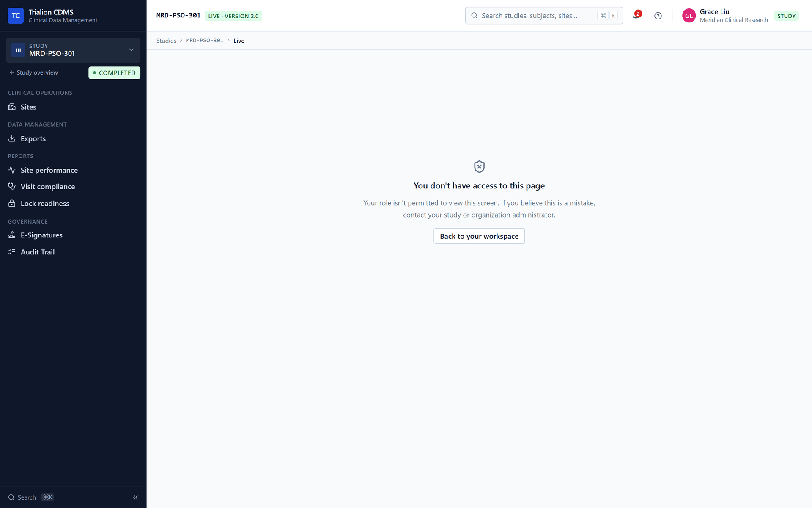Click the sidebar Search magnifier icon
This screenshot has height=508, width=812.
click(11, 497)
